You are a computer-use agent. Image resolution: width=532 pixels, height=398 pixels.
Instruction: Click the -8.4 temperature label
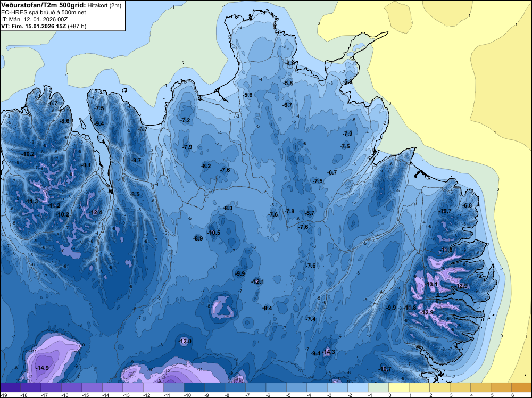[267, 308]
